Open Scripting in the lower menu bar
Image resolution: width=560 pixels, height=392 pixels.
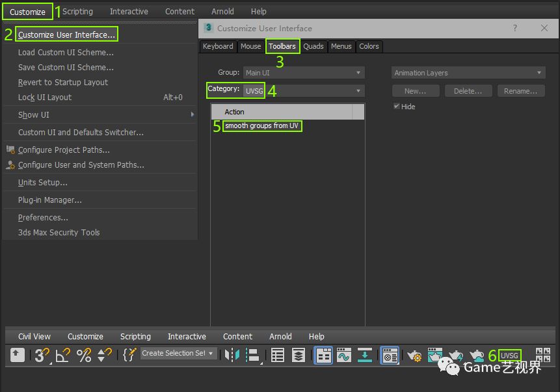(135, 336)
